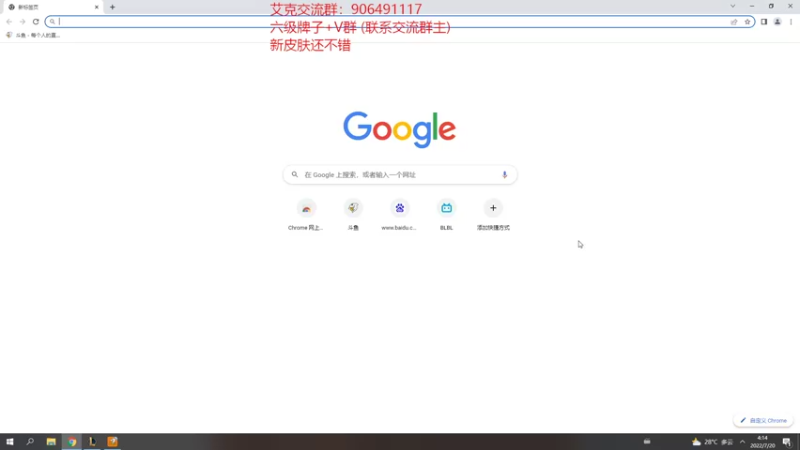Image resolution: width=800 pixels, height=450 pixels.
Task: Reload the current page
Action: point(36,21)
